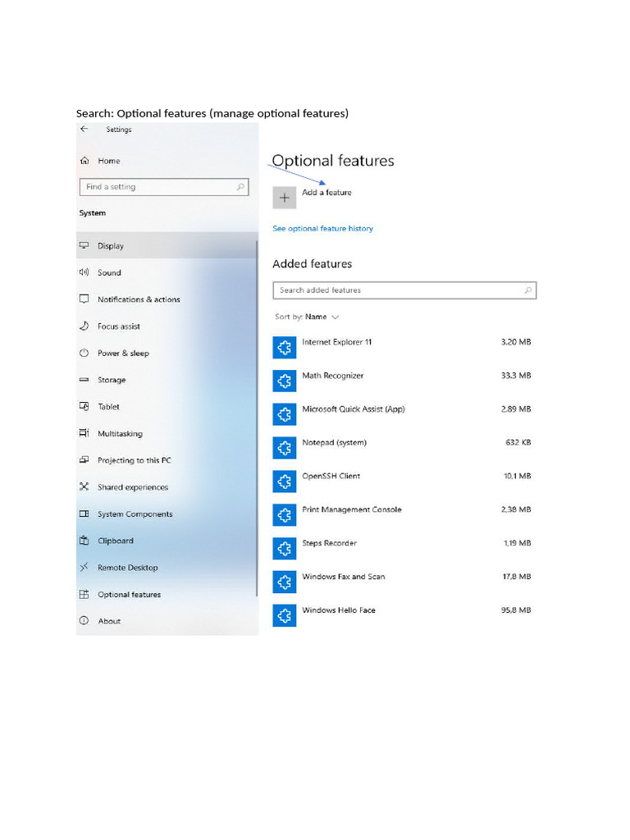
Task: Select Internet Explorer 11 text
Action: pos(337,342)
